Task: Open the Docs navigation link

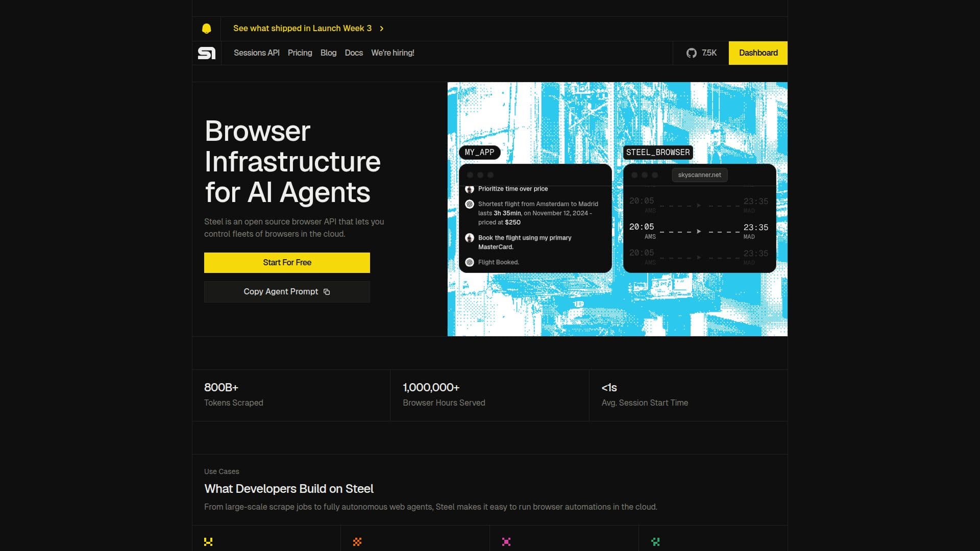Action: pyautogui.click(x=354, y=53)
